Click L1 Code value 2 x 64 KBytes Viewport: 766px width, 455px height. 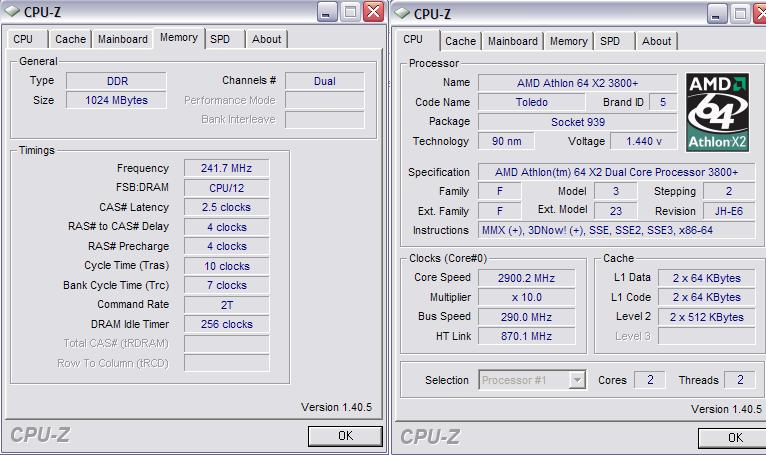[x=706, y=297]
